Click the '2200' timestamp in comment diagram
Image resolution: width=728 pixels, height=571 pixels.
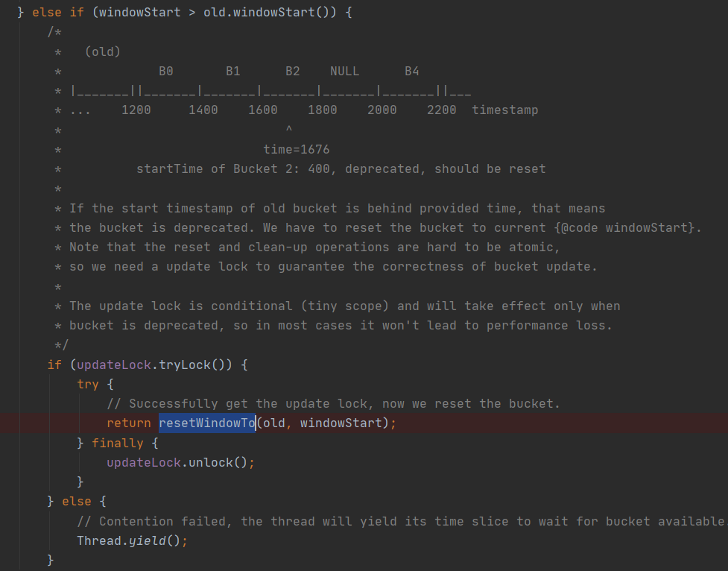[442, 110]
